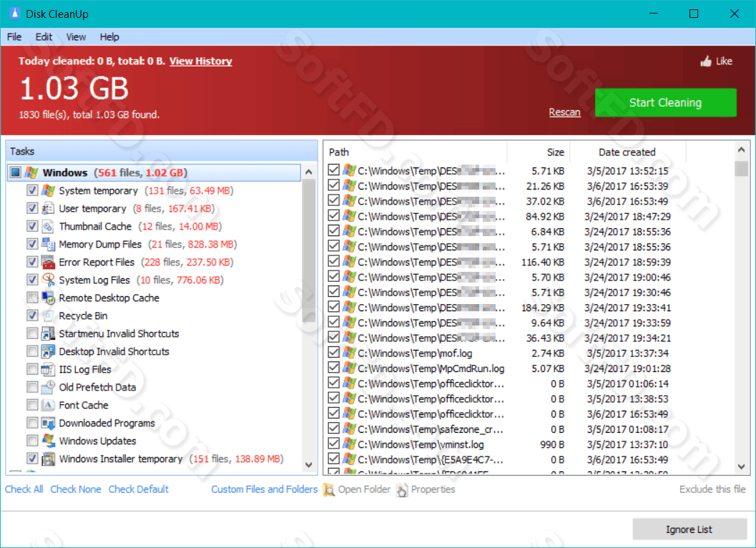Open Custom Files and Folders link

pyautogui.click(x=264, y=489)
